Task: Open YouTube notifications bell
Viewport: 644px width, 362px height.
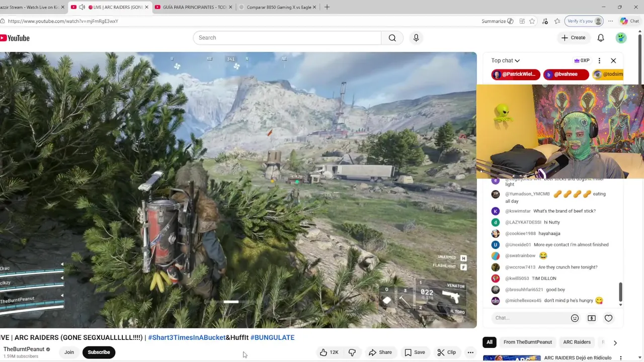Action: (x=601, y=38)
